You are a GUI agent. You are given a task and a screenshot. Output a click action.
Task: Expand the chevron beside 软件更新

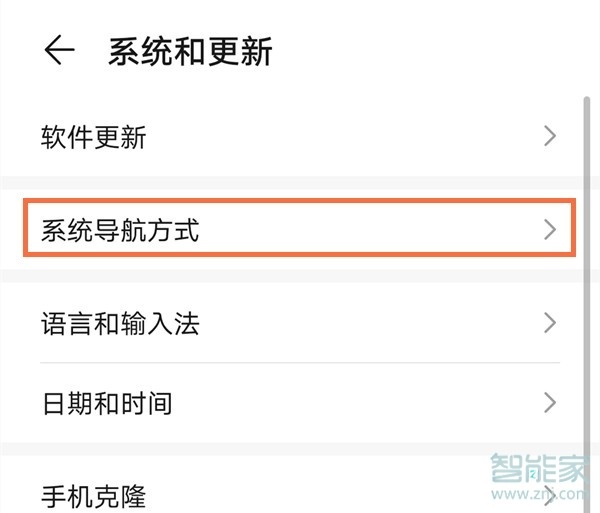pyautogui.click(x=550, y=136)
